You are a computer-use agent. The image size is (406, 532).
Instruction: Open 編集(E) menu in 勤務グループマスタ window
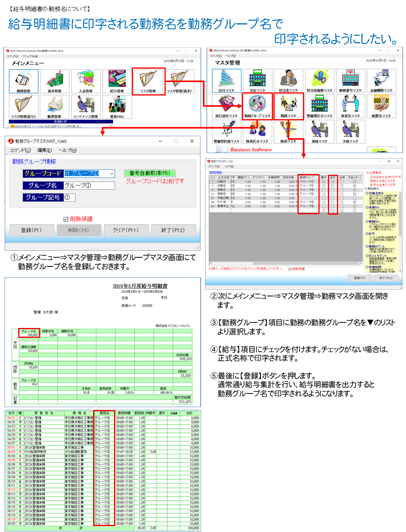coord(44,150)
